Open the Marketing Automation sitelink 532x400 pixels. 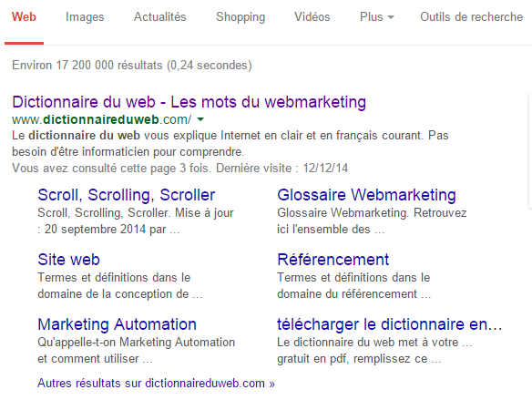(x=117, y=324)
